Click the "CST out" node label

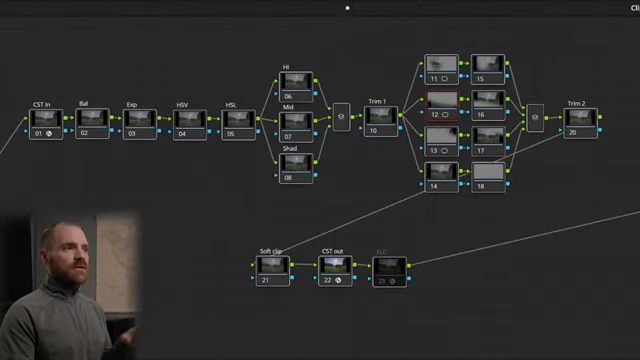click(x=332, y=251)
